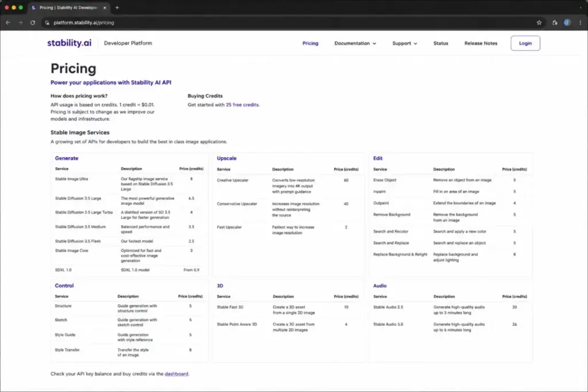
Task: Select the Conservative Upscaler service
Action: [237, 204]
